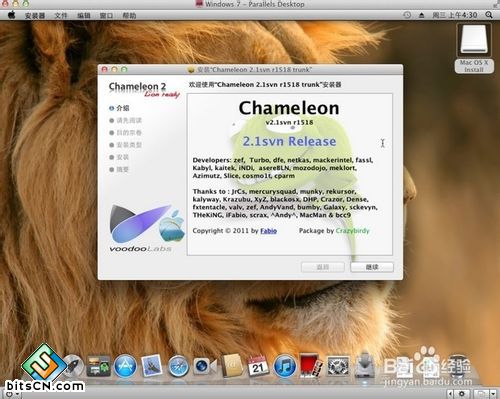The width and height of the screenshot is (500, 399).
Task: Open Address Book in the Dock
Action: (x=232, y=365)
